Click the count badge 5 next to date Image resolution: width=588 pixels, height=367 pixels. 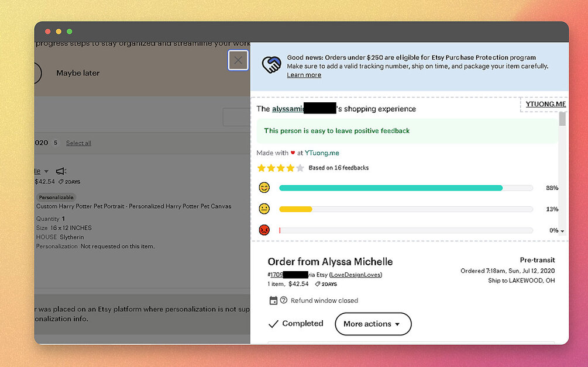[56, 143]
